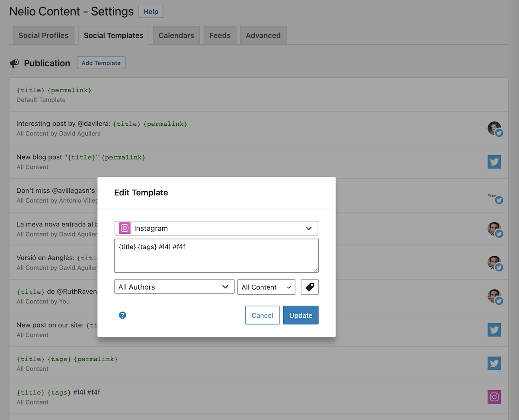The width and height of the screenshot is (519, 420).
Task: Select the Advanced tab
Action: (x=263, y=35)
